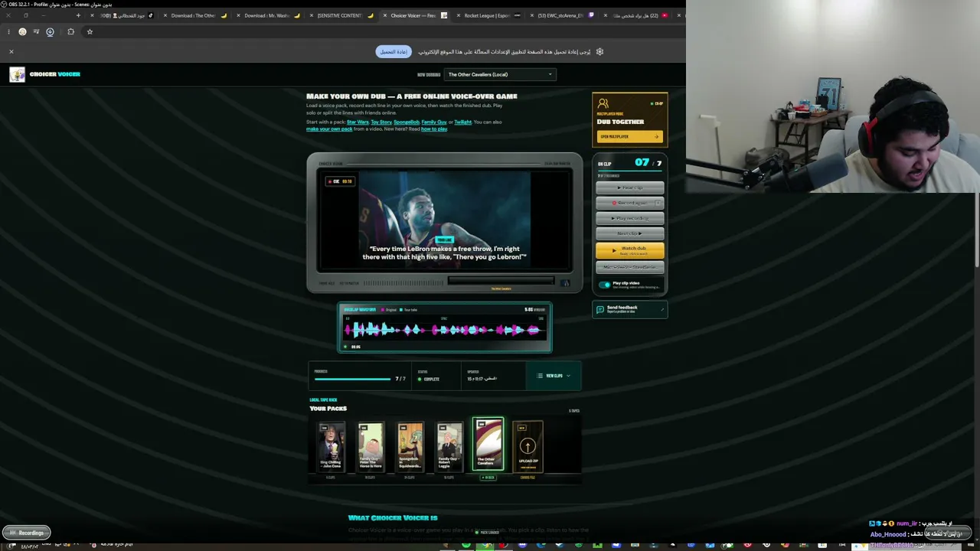Image resolution: width=980 pixels, height=551 pixels.
Task: Open the 'how to play' link
Action: click(x=433, y=129)
